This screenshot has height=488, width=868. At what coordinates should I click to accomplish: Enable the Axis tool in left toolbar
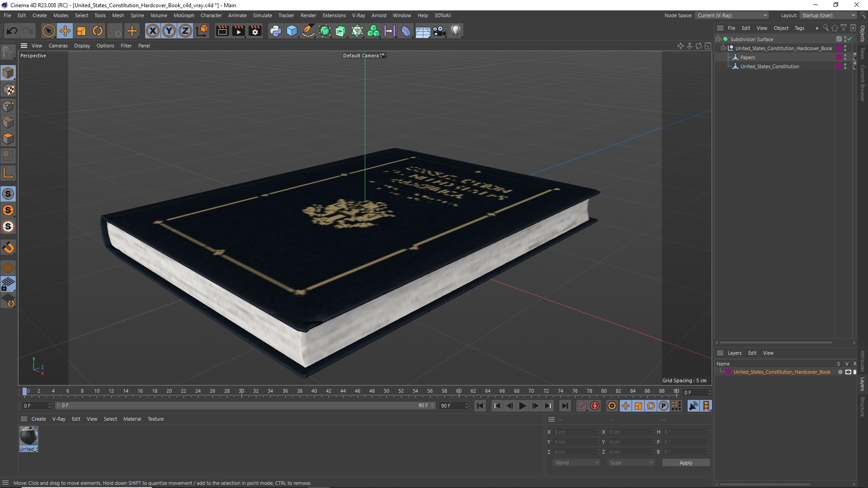click(x=8, y=173)
